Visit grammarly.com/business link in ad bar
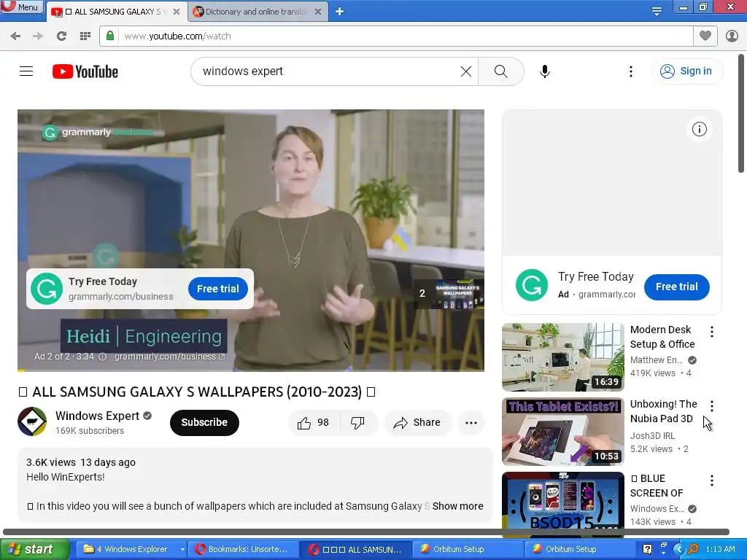 [169, 357]
